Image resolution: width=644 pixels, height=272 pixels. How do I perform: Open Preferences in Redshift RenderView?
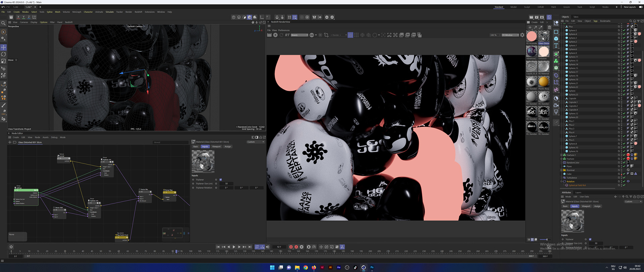284,30
